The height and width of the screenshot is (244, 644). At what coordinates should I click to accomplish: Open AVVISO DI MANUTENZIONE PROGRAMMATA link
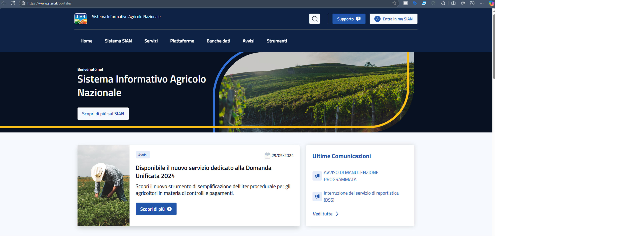point(351,176)
